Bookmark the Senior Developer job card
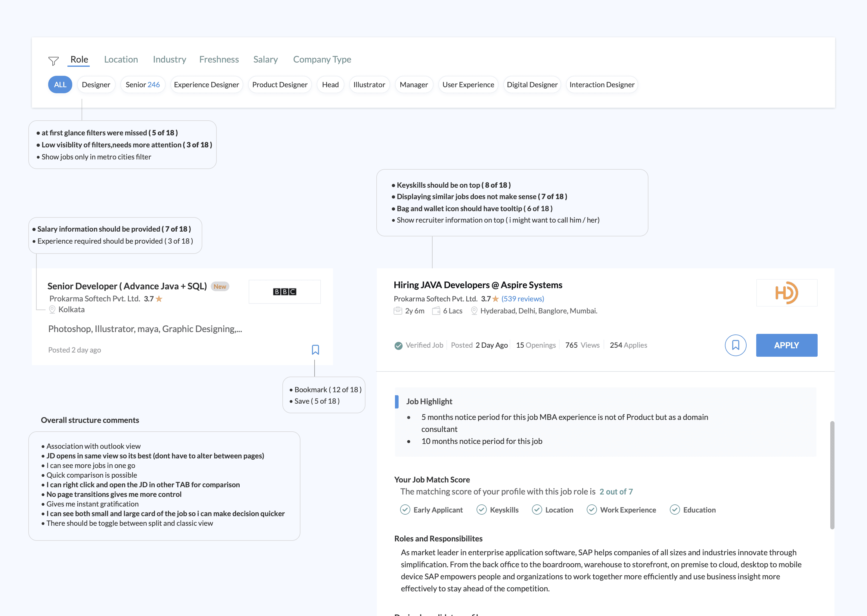 coord(315,349)
